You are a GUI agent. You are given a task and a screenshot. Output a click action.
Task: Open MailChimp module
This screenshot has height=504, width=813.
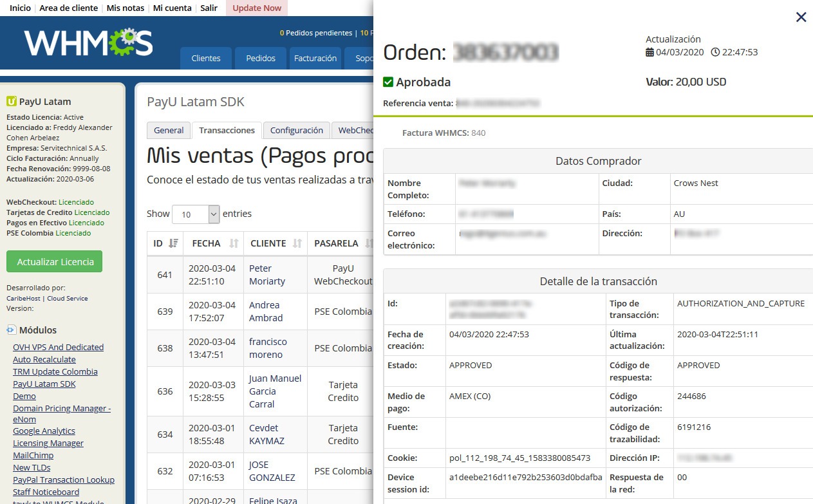(x=33, y=455)
